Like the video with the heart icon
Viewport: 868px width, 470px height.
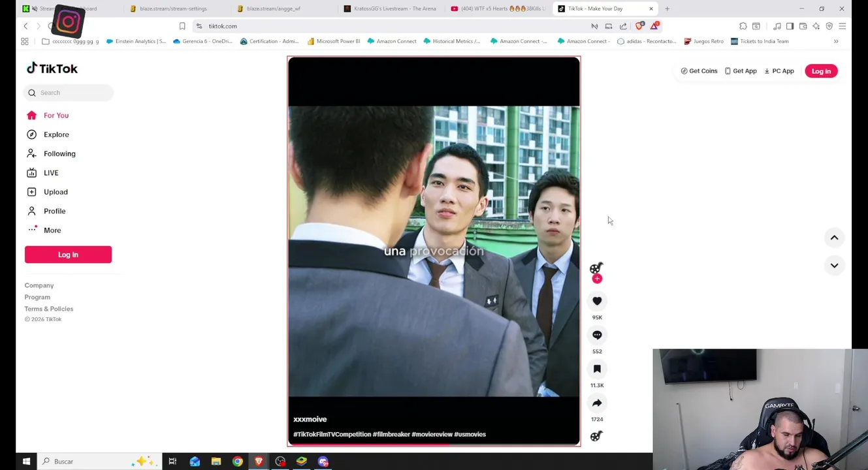[597, 301]
